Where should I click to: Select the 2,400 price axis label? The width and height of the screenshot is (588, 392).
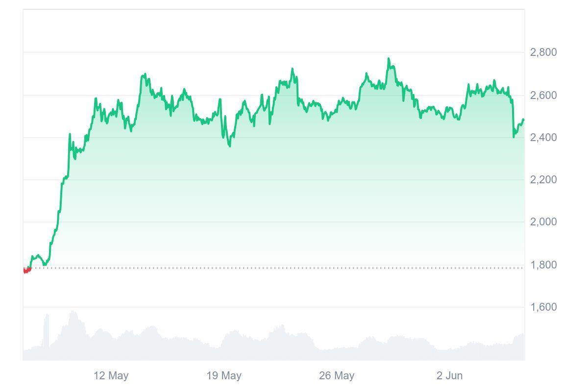click(x=543, y=138)
